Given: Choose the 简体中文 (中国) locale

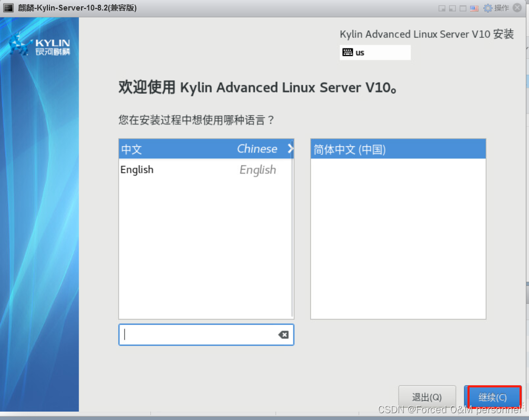Looking at the screenshot, I should coord(398,149).
